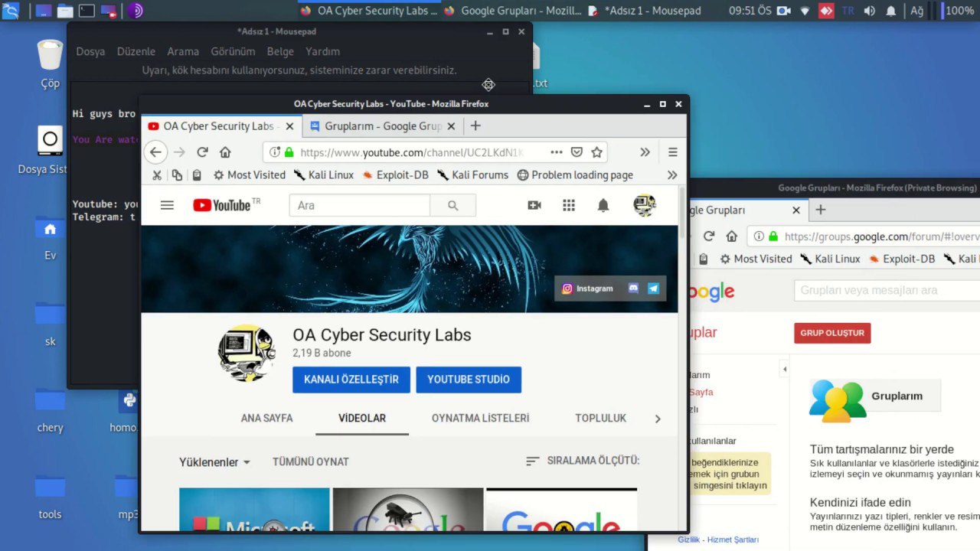Switch to Gruplarım - Google Grup tab
The image size is (980, 551).
[383, 126]
